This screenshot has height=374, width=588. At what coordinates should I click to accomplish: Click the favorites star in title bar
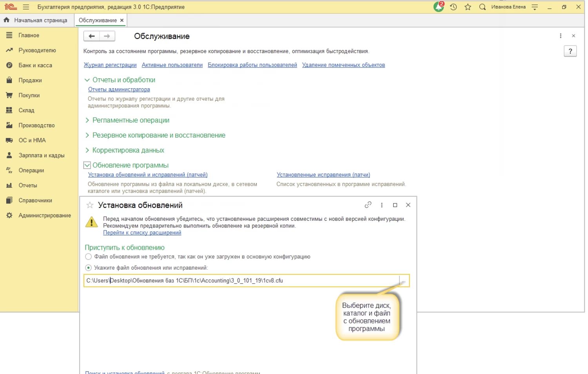coord(468,7)
